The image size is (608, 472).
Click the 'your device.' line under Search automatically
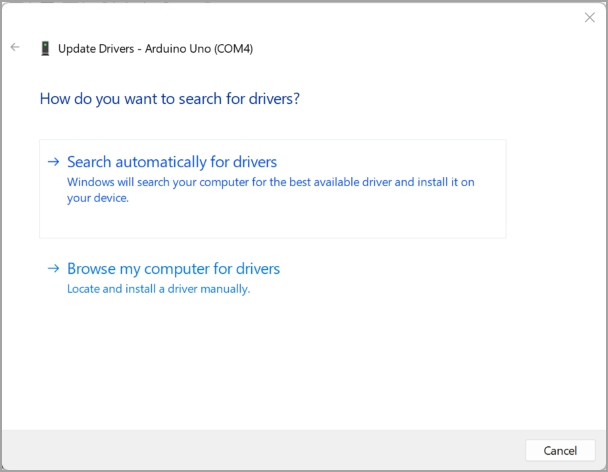[98, 198]
